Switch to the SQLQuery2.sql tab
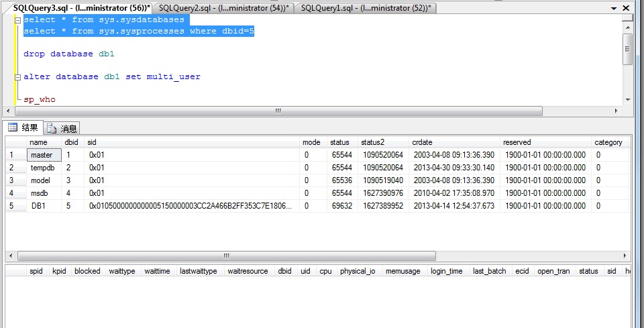The width and height of the screenshot is (644, 328). pos(224,8)
